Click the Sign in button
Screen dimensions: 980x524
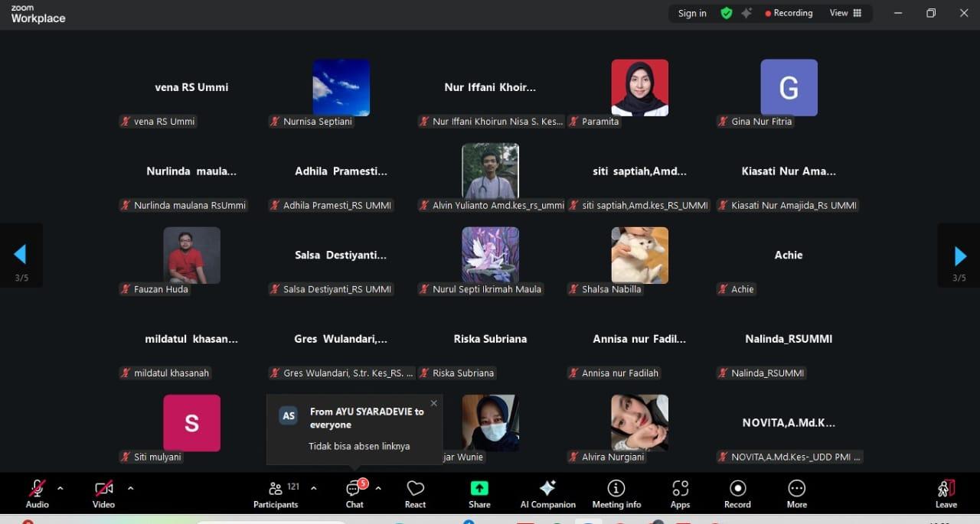(692, 13)
